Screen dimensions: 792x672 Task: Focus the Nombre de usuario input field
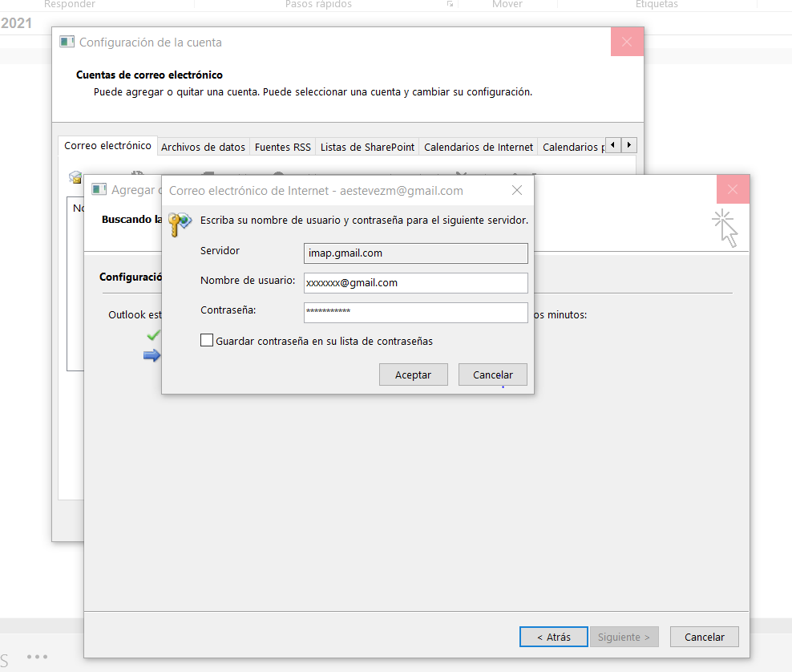[416, 283]
